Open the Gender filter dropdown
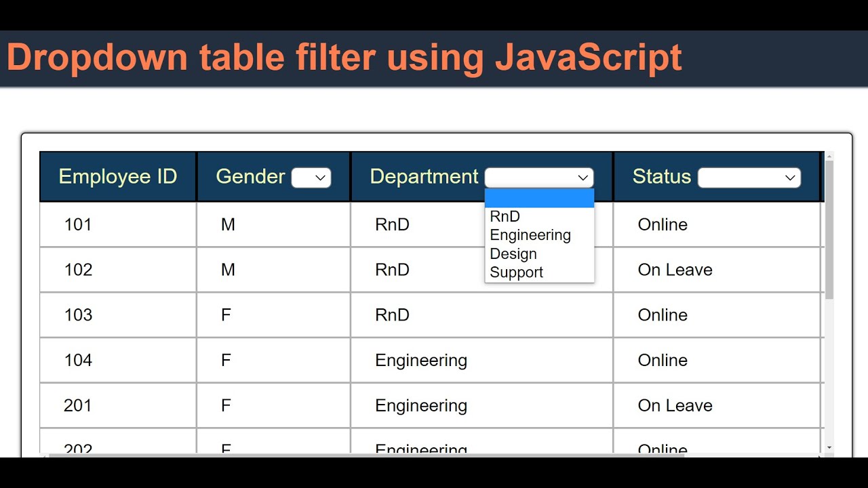The width and height of the screenshot is (868, 488). pos(311,178)
